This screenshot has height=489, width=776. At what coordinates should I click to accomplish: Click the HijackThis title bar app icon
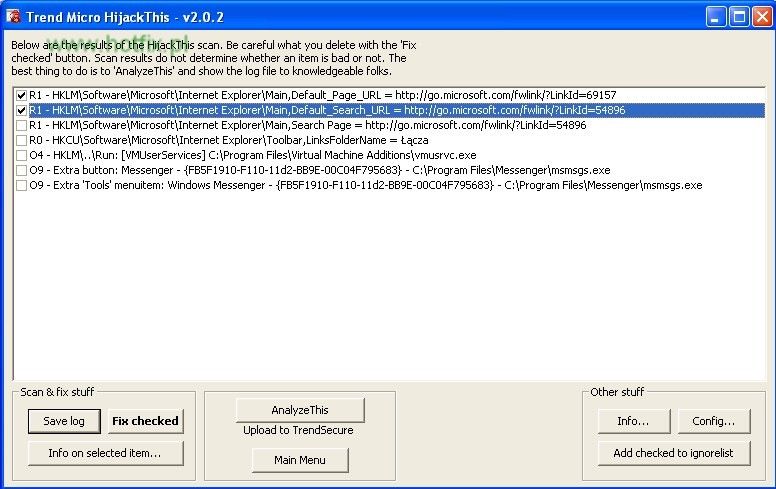click(x=13, y=17)
